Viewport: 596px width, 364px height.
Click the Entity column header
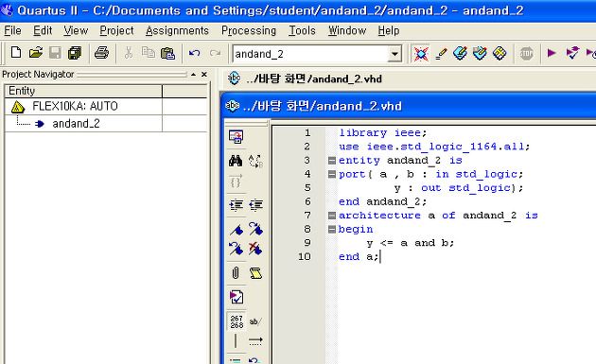pos(83,91)
